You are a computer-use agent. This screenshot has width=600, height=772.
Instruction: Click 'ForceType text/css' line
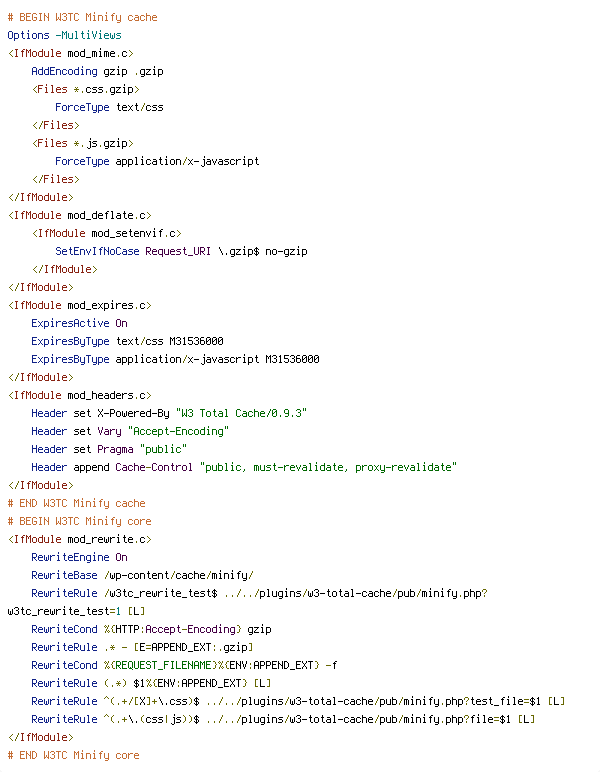click(109, 107)
